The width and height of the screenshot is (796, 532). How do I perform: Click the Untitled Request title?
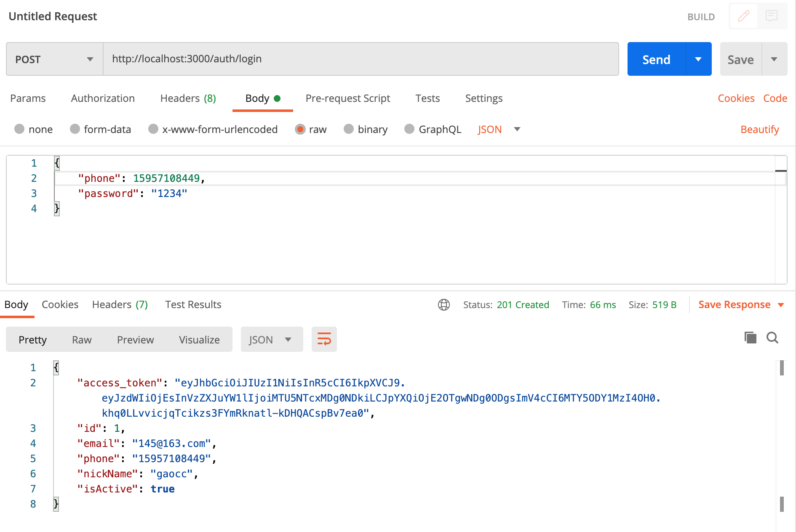click(53, 16)
